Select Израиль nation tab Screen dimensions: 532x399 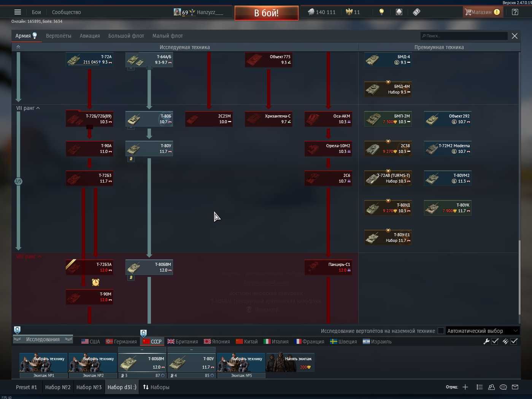pos(377,342)
